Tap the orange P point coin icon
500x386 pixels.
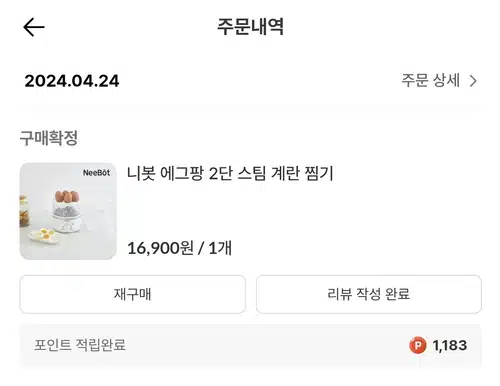[x=418, y=345]
